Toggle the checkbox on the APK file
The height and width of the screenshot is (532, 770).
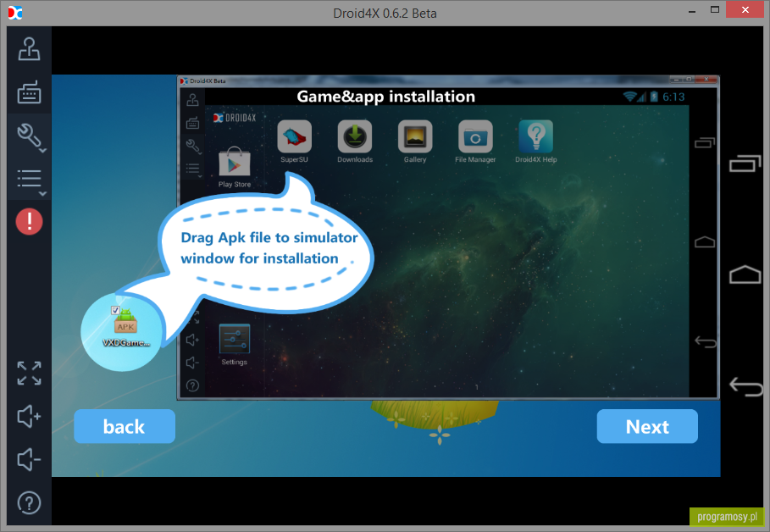[x=115, y=310]
